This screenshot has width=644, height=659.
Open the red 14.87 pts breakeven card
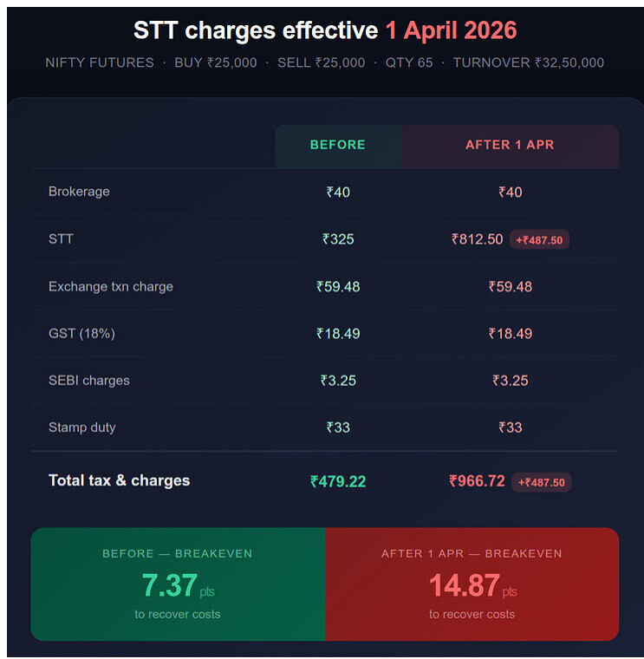pyautogui.click(x=472, y=584)
